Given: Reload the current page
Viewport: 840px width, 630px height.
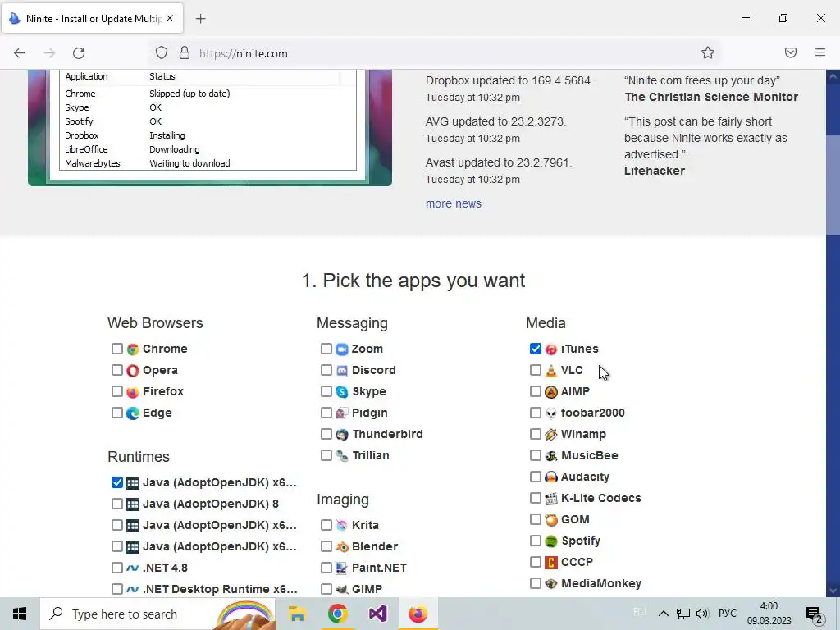Looking at the screenshot, I should coord(79,53).
